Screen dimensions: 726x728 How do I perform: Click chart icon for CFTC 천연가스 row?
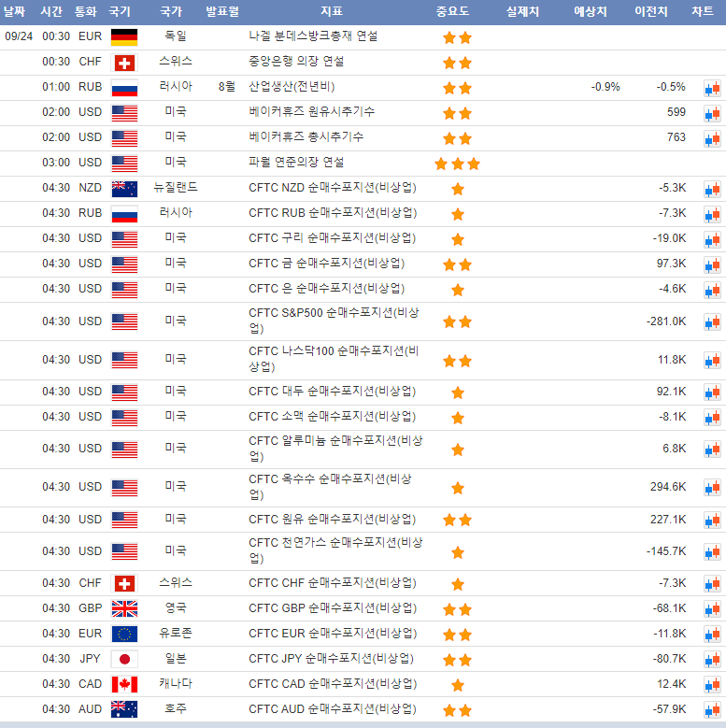point(712,551)
